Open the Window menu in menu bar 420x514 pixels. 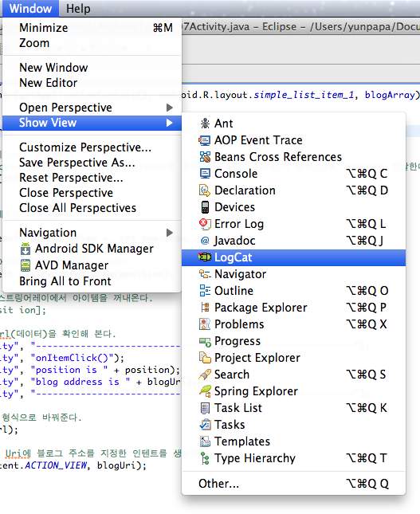click(x=30, y=9)
